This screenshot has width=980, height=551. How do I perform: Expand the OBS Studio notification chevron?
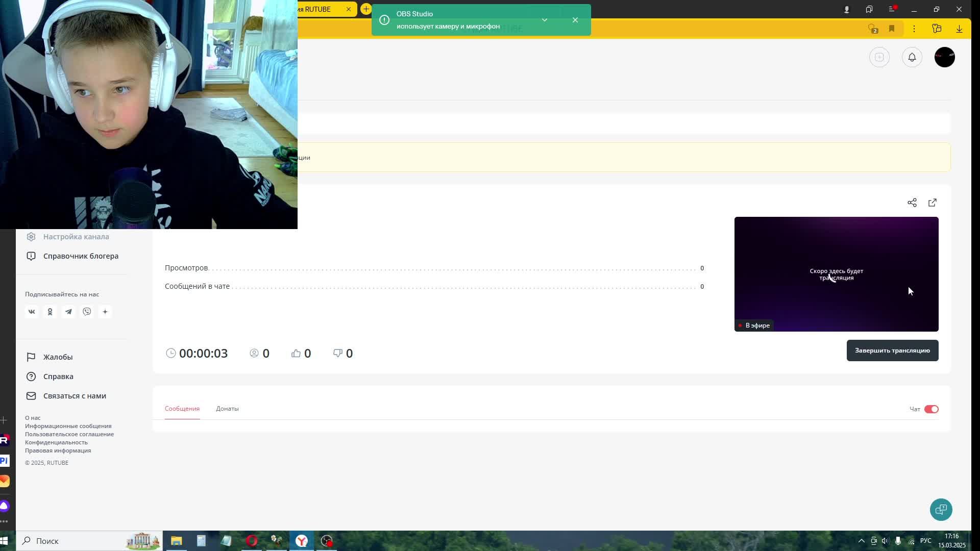[545, 20]
